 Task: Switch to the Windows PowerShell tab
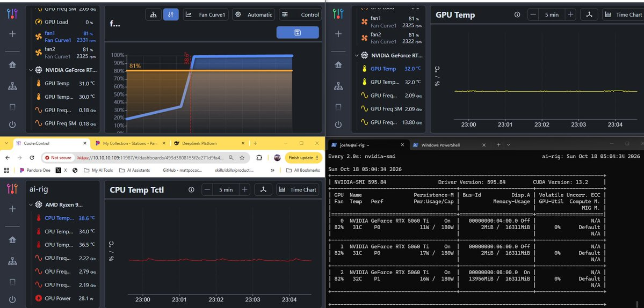point(449,145)
